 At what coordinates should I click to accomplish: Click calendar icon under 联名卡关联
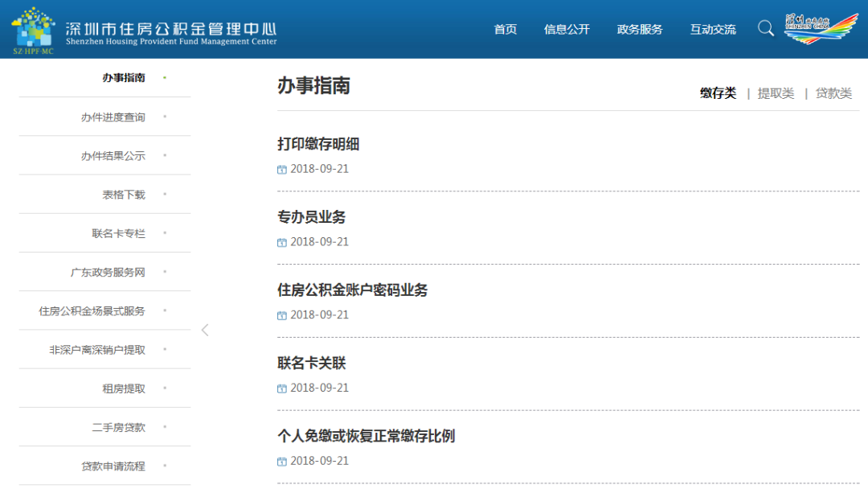(x=282, y=388)
